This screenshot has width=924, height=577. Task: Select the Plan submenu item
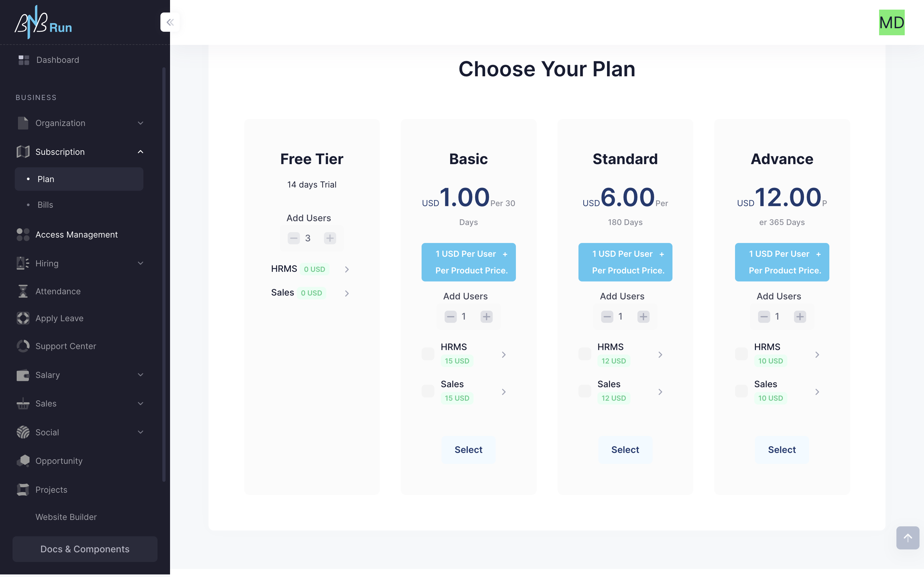click(x=79, y=179)
